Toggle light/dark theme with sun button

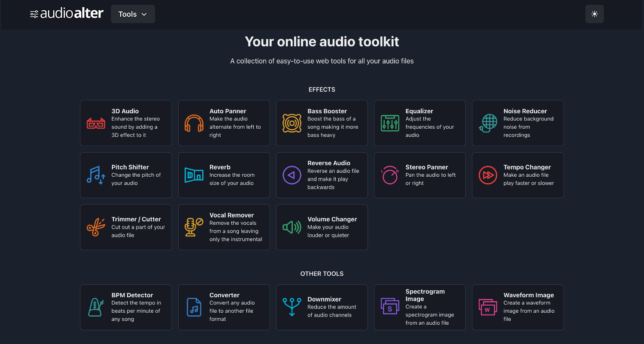coord(594,14)
